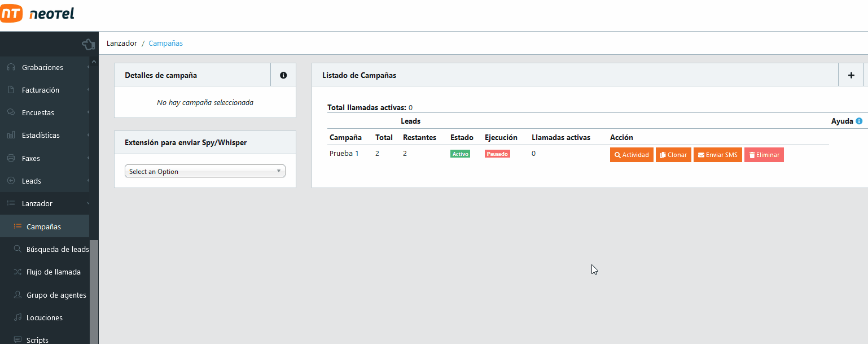Image resolution: width=868 pixels, height=344 pixels.
Task: Open the Select an Option dropdown
Action: pos(205,171)
